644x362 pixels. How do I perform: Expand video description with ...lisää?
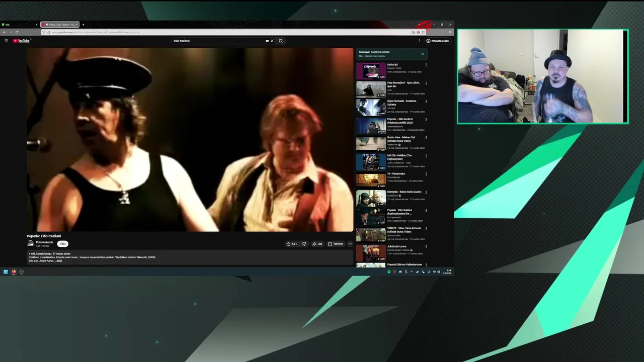pos(58,260)
